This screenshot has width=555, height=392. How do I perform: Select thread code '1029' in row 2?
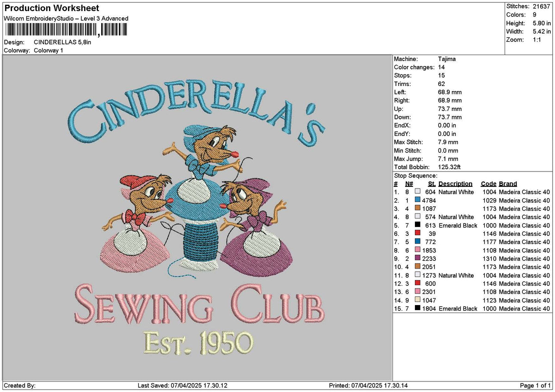coord(489,201)
